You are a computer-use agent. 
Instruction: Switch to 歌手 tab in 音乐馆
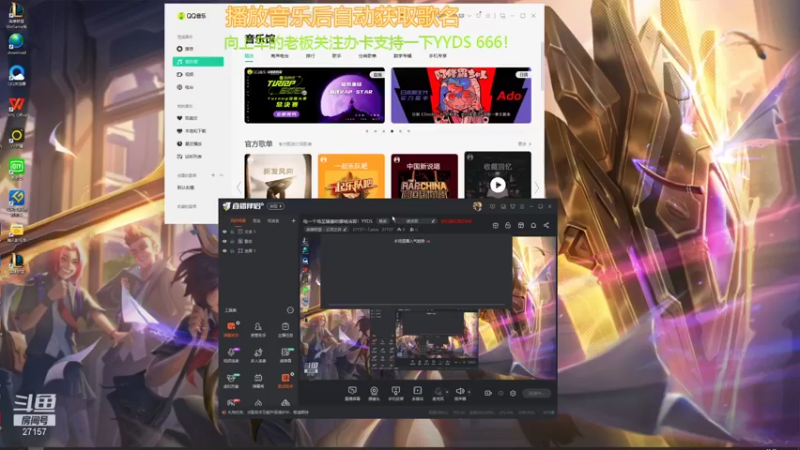[337, 56]
